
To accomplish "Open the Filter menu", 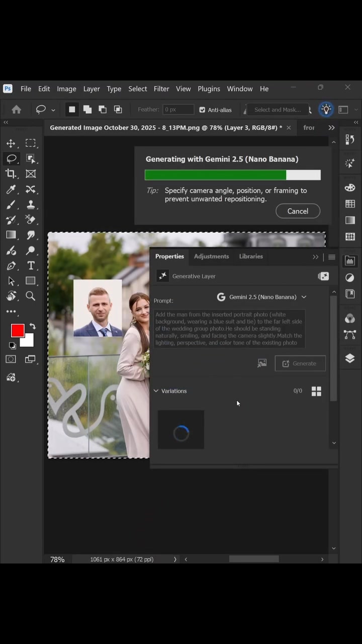I will tap(161, 89).
